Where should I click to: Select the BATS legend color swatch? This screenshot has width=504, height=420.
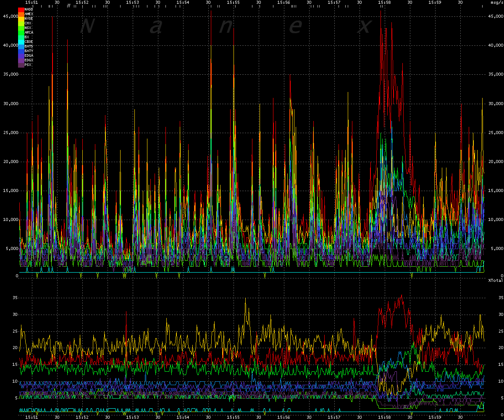[21, 46]
